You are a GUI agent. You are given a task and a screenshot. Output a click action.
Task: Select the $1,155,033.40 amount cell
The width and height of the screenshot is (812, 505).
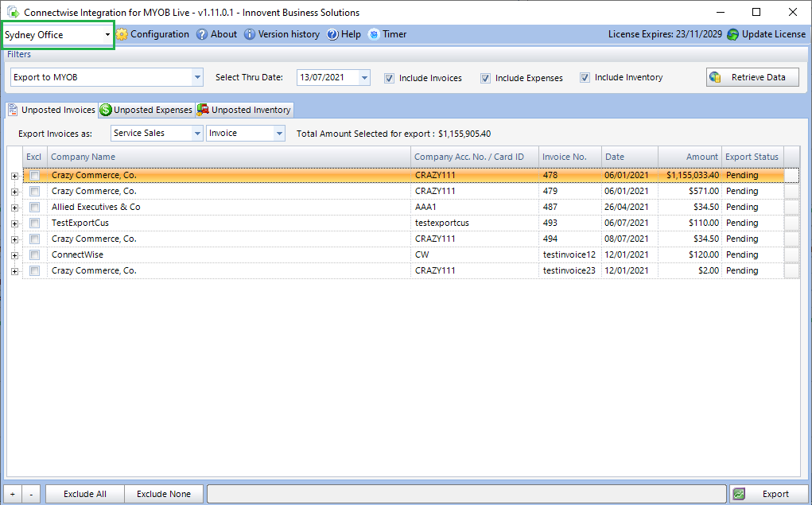[x=690, y=175]
